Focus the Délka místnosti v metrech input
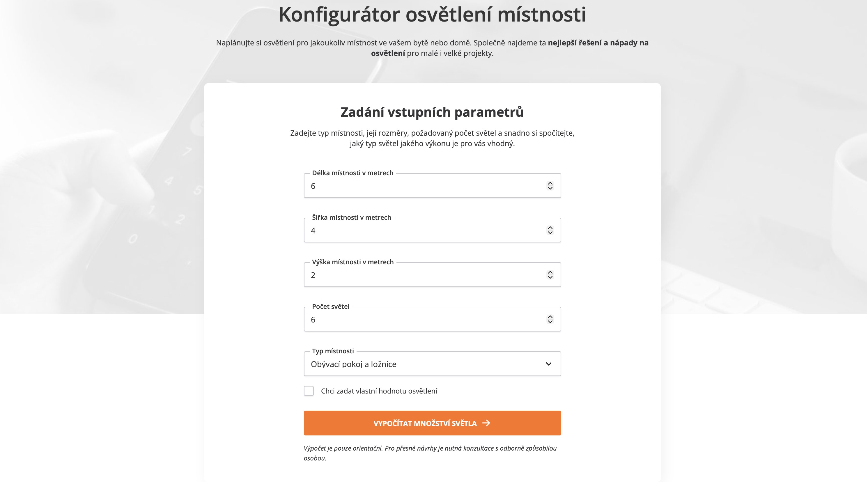868x482 pixels. click(x=425, y=186)
